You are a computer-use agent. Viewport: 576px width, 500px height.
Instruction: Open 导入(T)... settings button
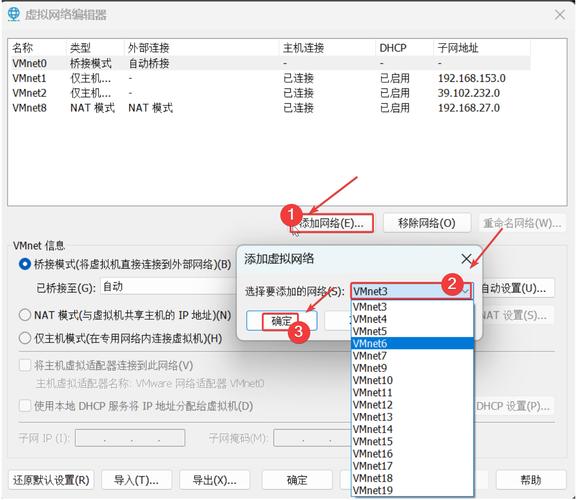point(136,480)
